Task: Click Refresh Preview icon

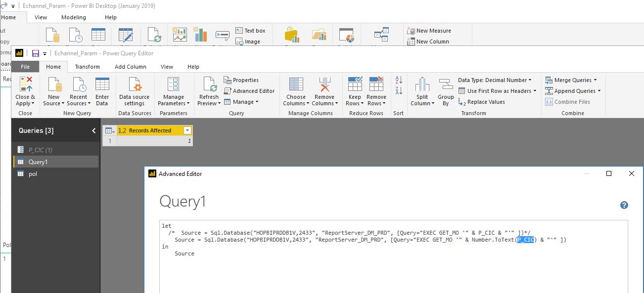Action: point(210,84)
